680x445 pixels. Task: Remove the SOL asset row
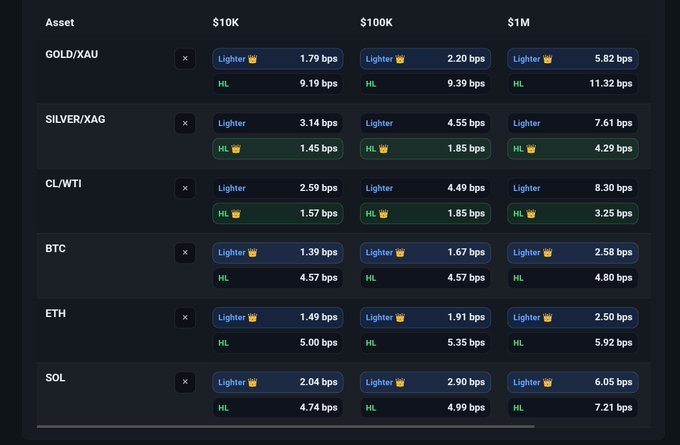[185, 382]
